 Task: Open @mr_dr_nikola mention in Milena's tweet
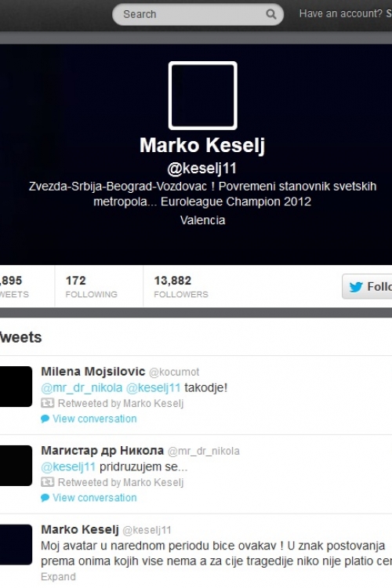point(82,388)
